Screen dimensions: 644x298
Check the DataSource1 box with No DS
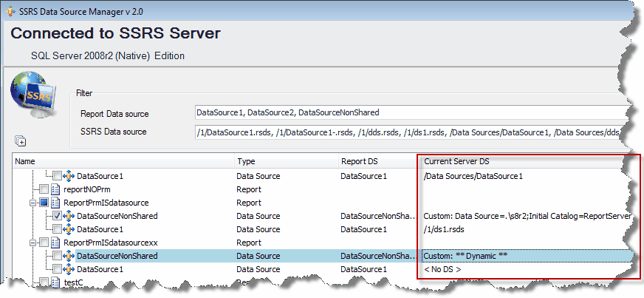tap(58, 269)
